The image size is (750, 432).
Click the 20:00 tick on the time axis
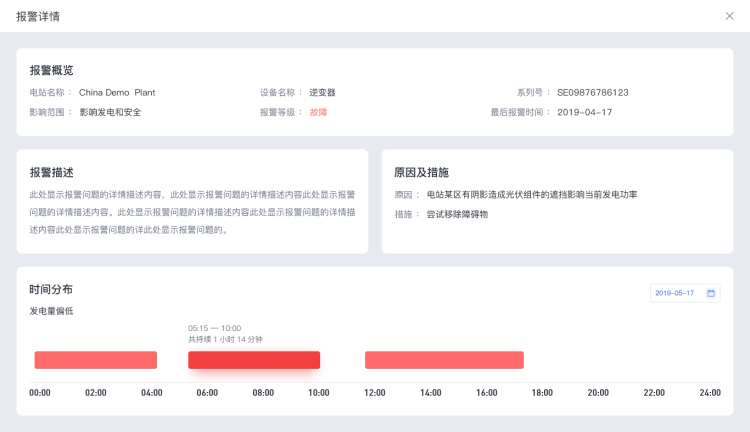pyautogui.click(x=598, y=393)
